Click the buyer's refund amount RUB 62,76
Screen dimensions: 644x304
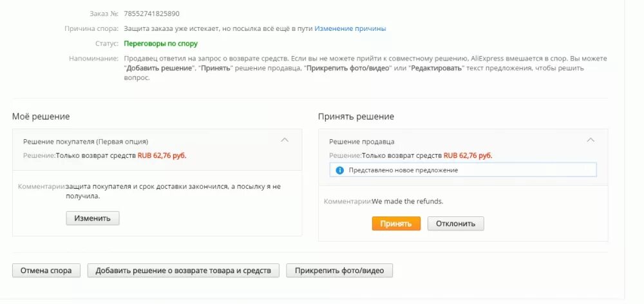coord(162,155)
